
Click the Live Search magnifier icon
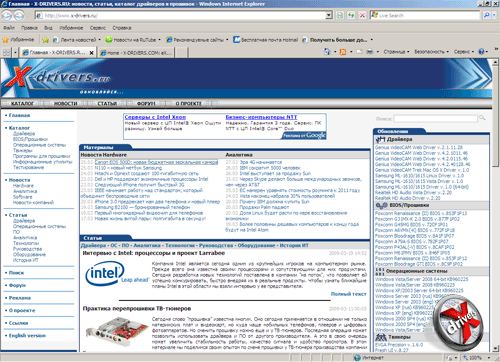click(x=486, y=15)
